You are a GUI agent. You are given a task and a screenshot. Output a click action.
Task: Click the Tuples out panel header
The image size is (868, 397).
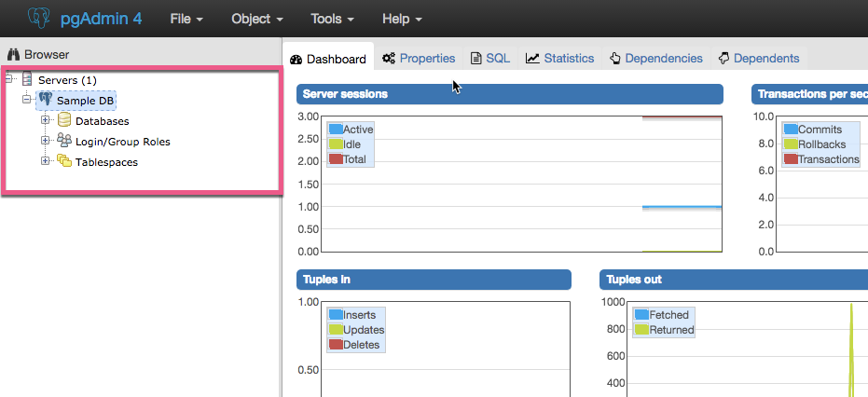point(734,280)
